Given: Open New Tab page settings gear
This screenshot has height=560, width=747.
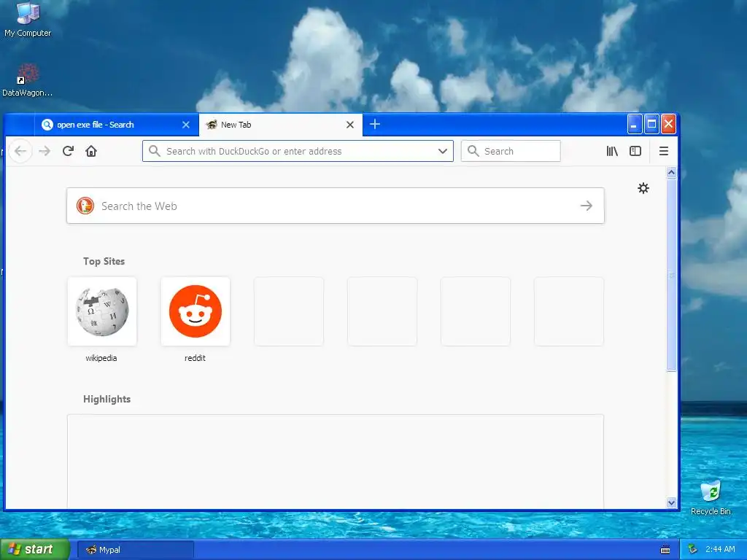Looking at the screenshot, I should click(643, 188).
